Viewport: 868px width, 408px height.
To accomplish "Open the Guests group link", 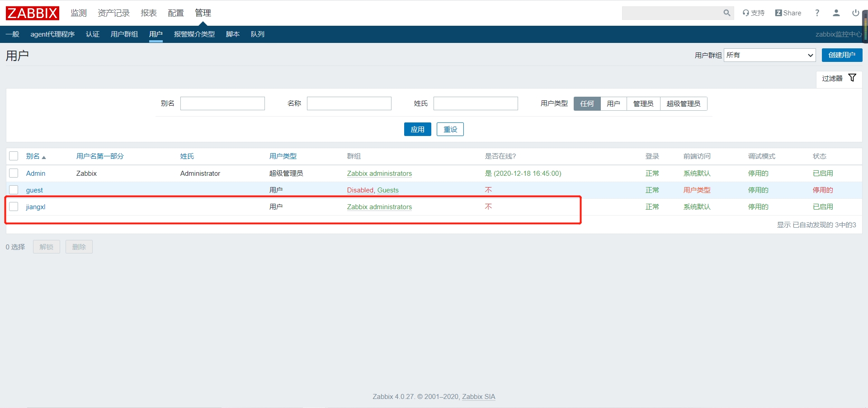I will coord(388,190).
